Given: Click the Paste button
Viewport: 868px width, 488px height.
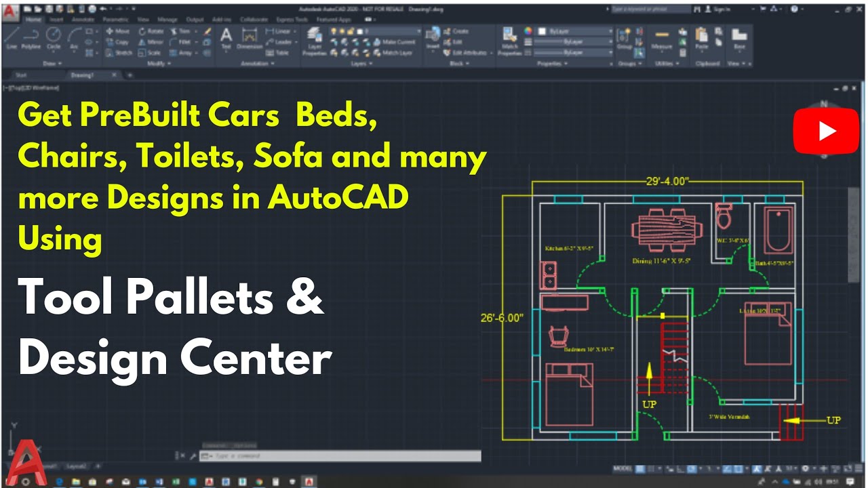Looking at the screenshot, I should point(702,39).
